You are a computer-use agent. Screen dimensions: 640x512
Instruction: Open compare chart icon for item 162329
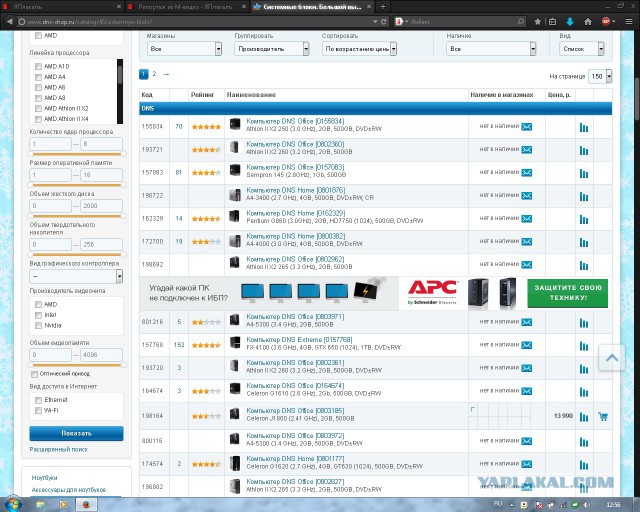pos(584,220)
